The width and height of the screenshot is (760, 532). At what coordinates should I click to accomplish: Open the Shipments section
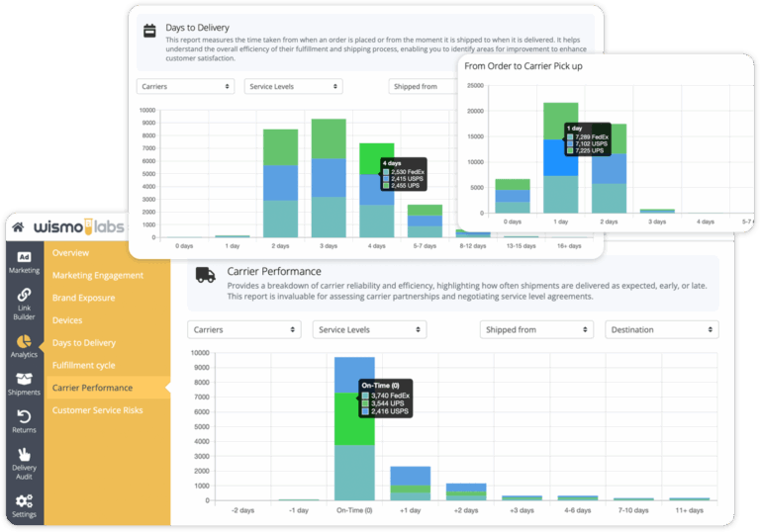[24, 384]
